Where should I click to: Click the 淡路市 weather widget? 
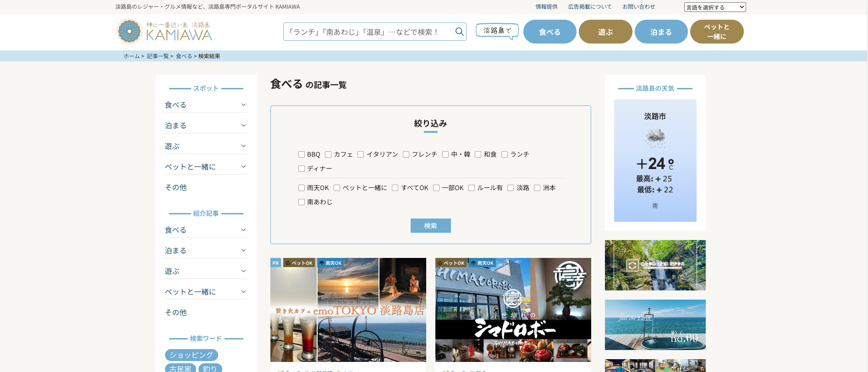655,160
